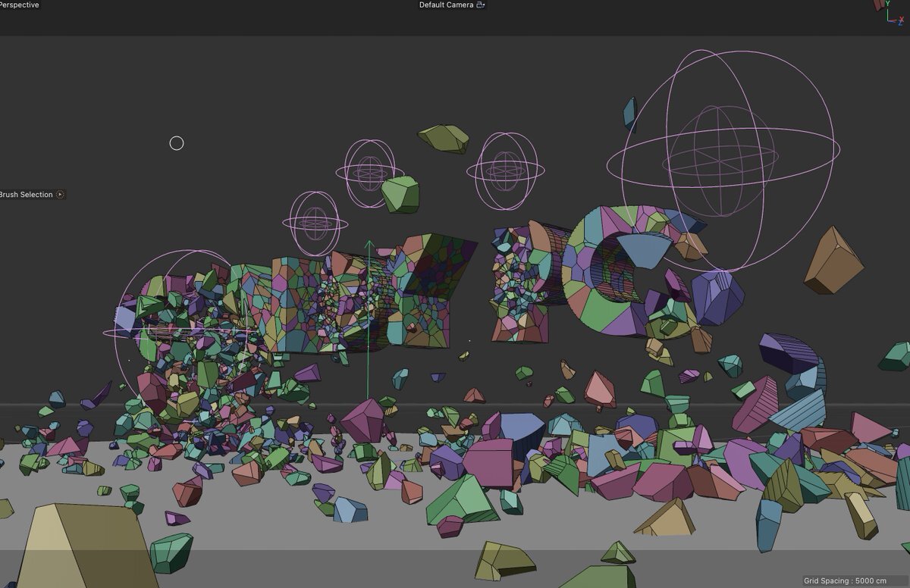Open the Perspective view menu label

20,5
